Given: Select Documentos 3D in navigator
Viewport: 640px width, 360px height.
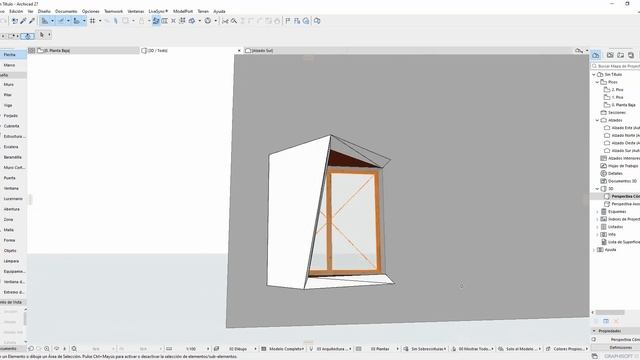Looking at the screenshot, I should pyautogui.click(x=619, y=181).
